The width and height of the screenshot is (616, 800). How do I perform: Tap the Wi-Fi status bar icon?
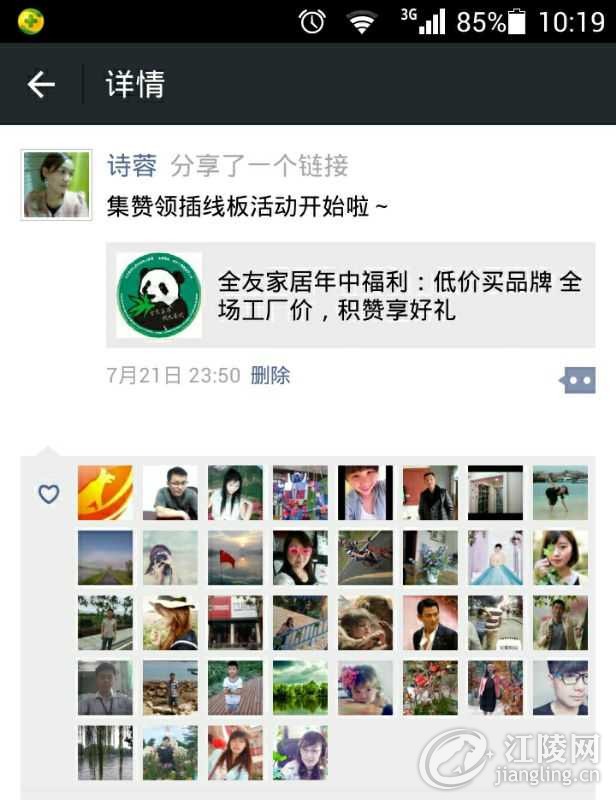pos(362,22)
